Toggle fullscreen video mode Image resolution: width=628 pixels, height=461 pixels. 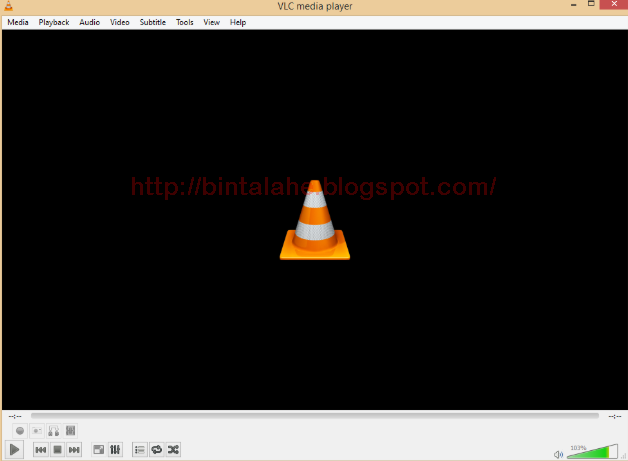(99, 450)
